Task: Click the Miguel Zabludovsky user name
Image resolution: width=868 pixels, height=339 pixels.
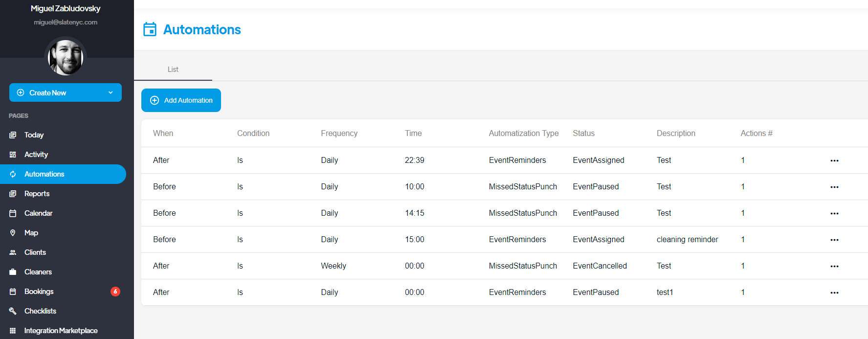Action: pos(66,8)
